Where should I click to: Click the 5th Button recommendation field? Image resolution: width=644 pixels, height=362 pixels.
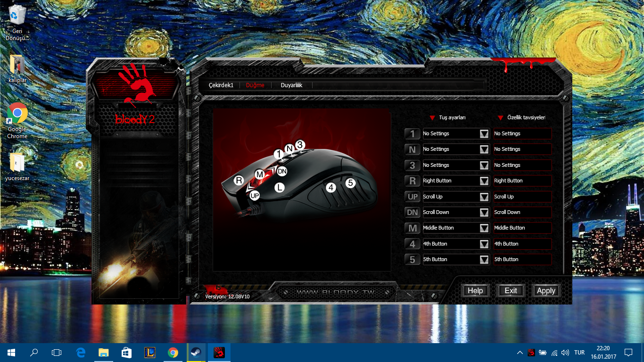(522, 260)
